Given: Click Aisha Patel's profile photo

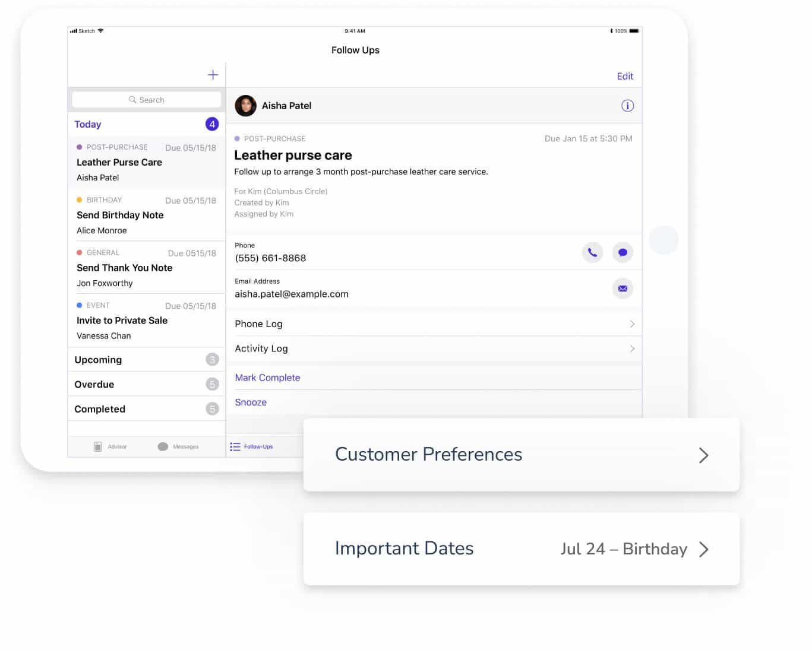Looking at the screenshot, I should (x=245, y=106).
